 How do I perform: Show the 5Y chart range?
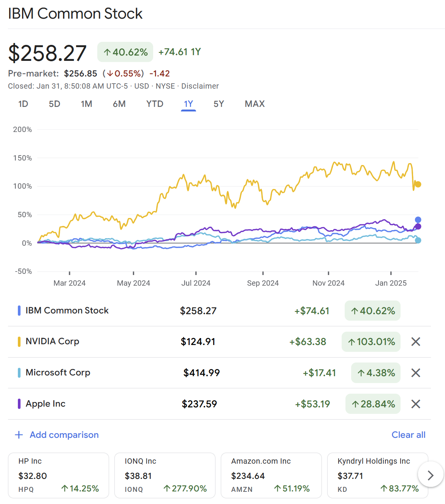point(219,104)
